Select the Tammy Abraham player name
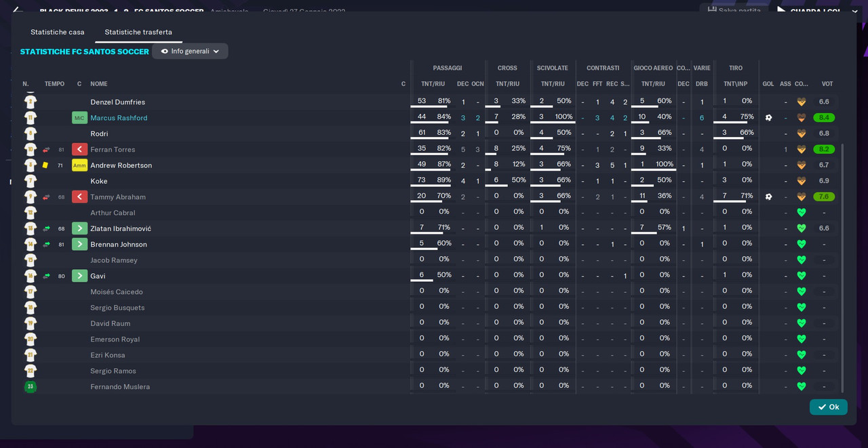The height and width of the screenshot is (448, 868). (x=118, y=197)
